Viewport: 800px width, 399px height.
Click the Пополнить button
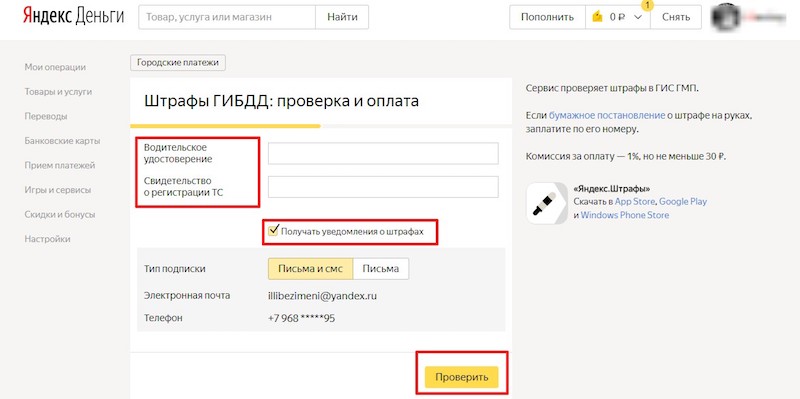[x=547, y=17]
